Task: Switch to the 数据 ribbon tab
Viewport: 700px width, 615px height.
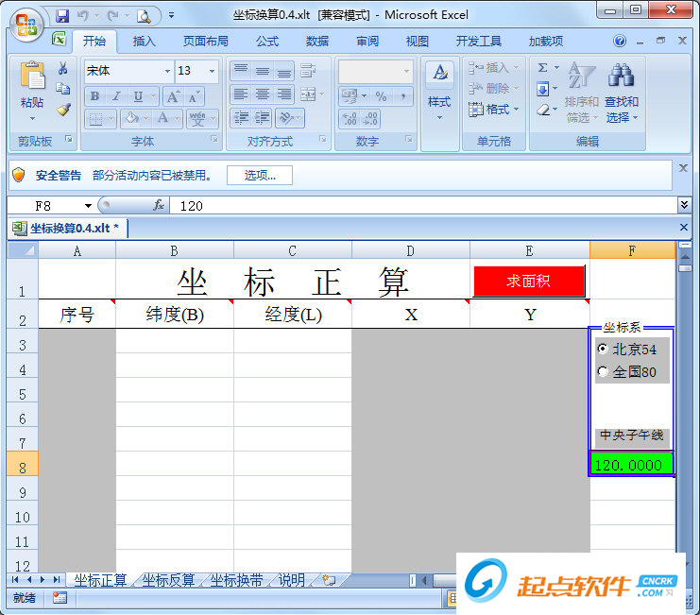Action: [x=317, y=42]
